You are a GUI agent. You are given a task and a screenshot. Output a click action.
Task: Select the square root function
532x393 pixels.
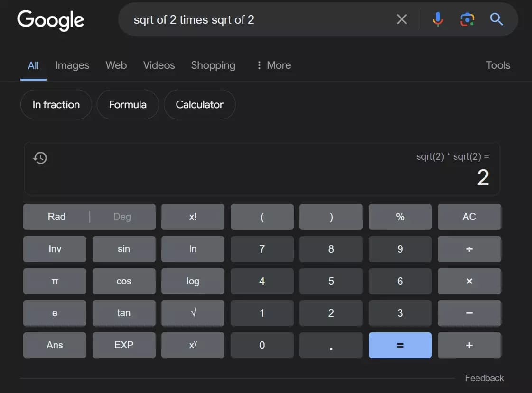[193, 313]
